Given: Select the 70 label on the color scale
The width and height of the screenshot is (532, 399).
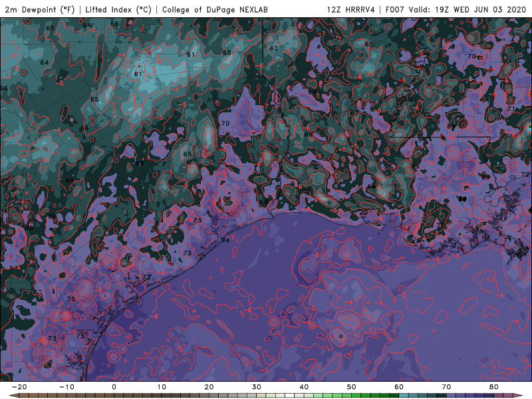Looking at the screenshot, I should point(446,387).
